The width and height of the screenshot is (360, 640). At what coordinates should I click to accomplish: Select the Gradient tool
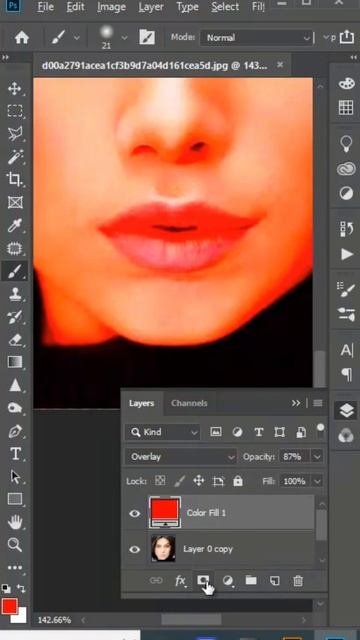15,362
